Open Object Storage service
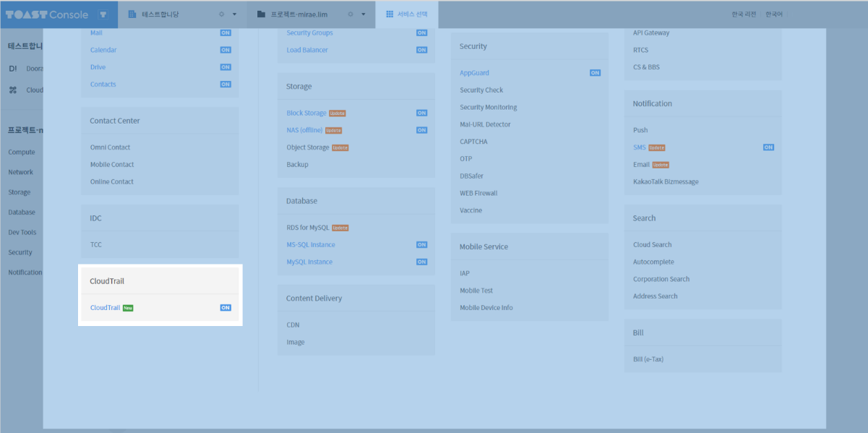 308,147
